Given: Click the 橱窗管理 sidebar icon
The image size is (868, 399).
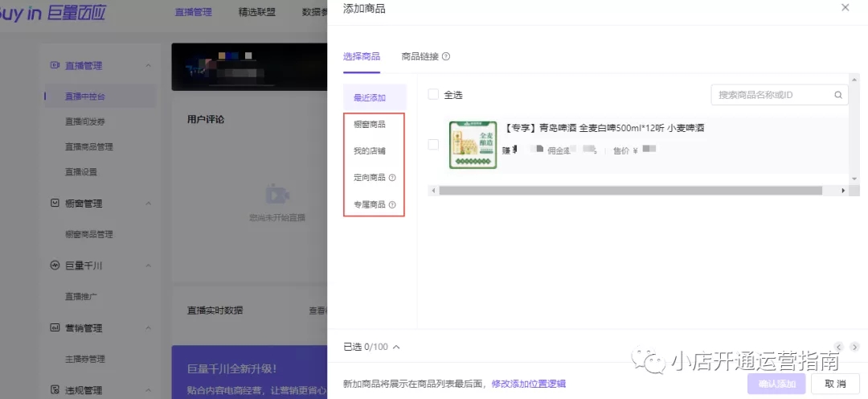Looking at the screenshot, I should pyautogui.click(x=55, y=204).
